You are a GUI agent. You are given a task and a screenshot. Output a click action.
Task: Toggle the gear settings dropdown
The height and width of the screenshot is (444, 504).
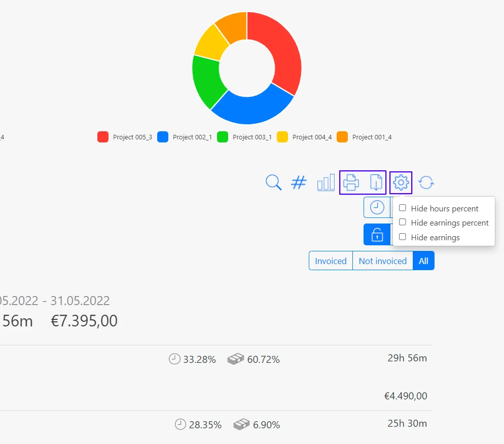click(x=401, y=182)
